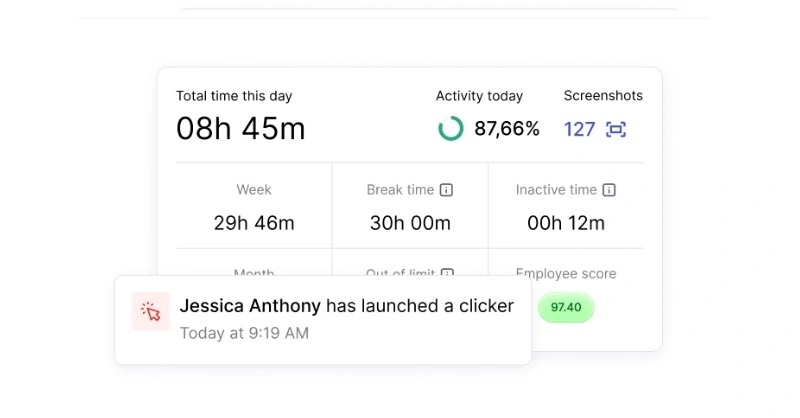Click the 87,66% activity percentage value
The image size is (800, 418).
pos(506,129)
